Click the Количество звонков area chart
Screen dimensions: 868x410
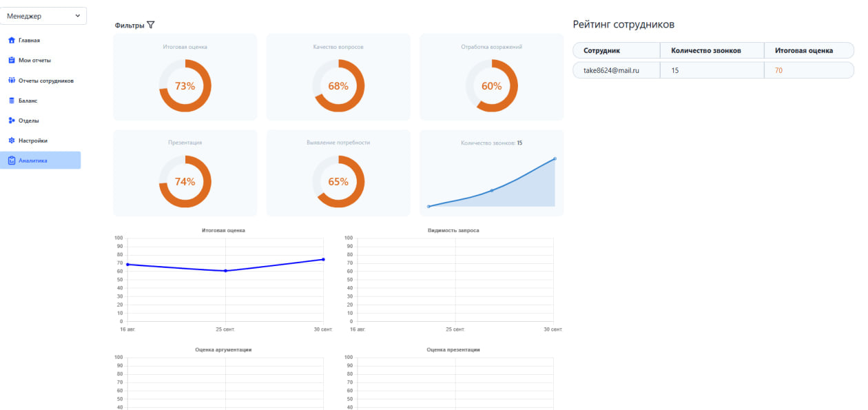pos(491,183)
